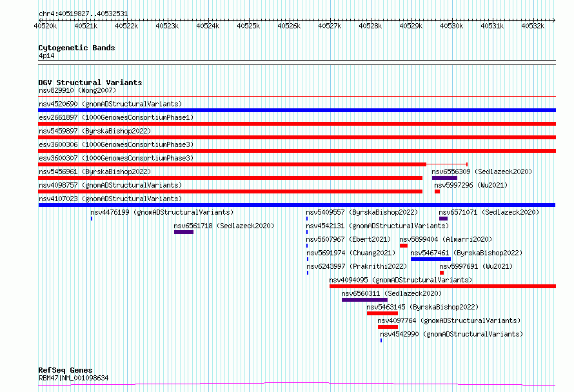Viewport: 574px width, 392px height.
Task: Open nsv5456961 (ByrskaBishop2022) label
Action: point(95,171)
